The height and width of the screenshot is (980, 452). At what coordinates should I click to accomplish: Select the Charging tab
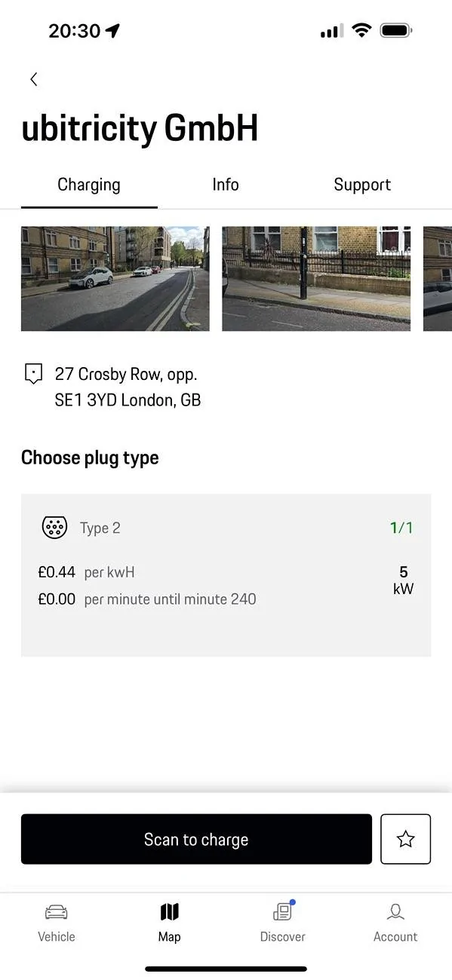point(89,184)
